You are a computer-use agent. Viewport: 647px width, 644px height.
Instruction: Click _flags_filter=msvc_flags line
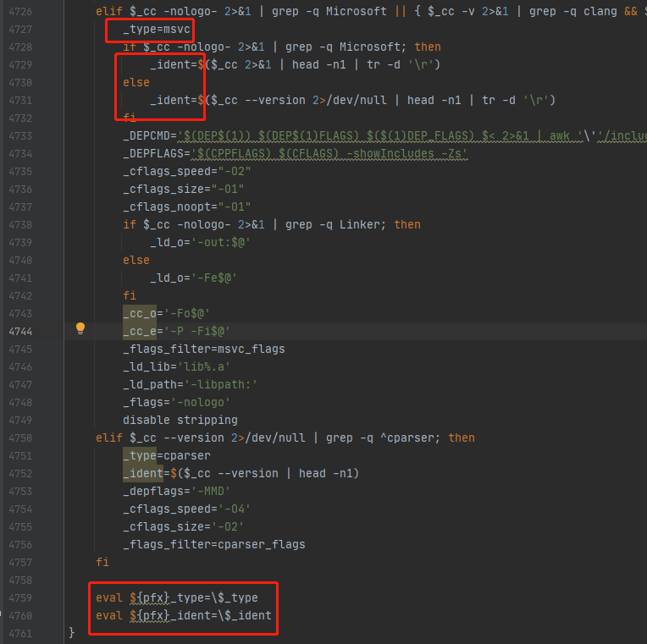coord(204,350)
